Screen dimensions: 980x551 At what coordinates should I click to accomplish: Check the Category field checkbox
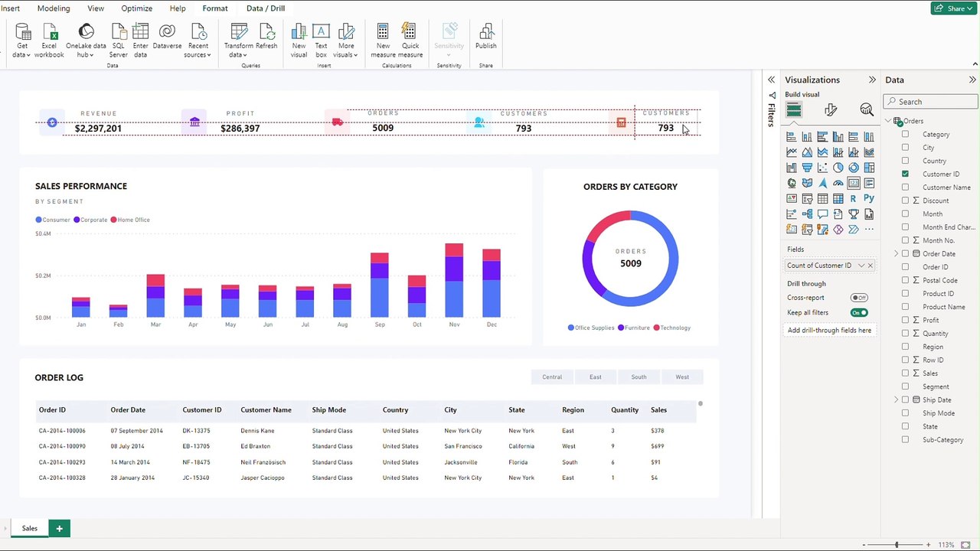click(x=905, y=134)
